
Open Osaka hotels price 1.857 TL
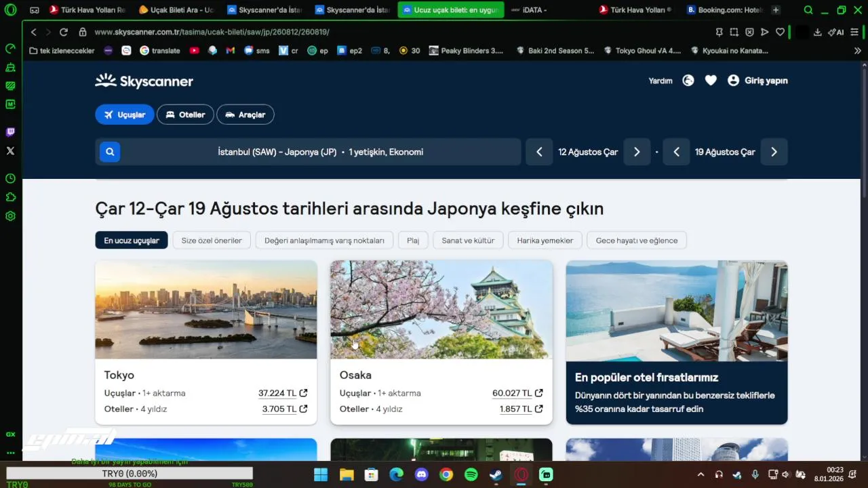pos(521,409)
